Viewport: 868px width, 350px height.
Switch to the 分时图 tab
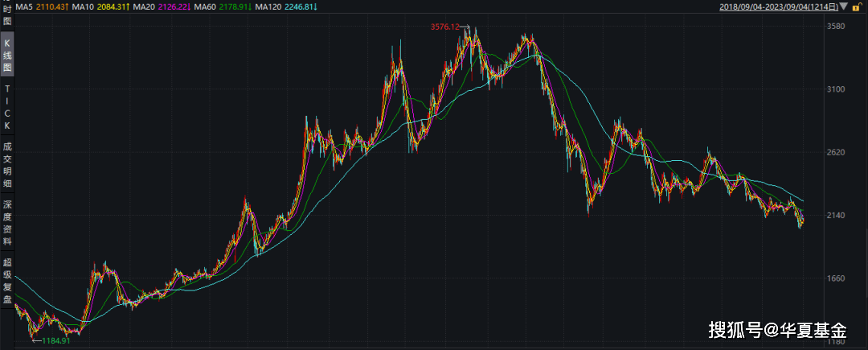[x=7, y=16]
